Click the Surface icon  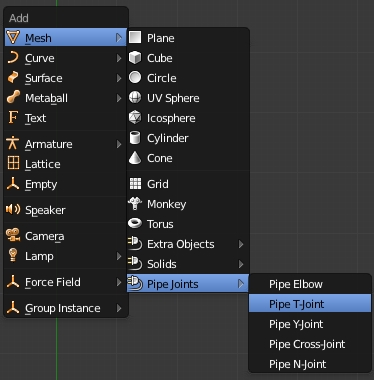[x=13, y=77]
